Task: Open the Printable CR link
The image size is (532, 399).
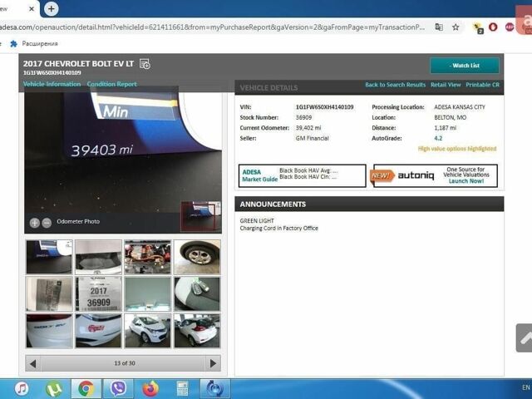Action: point(482,85)
